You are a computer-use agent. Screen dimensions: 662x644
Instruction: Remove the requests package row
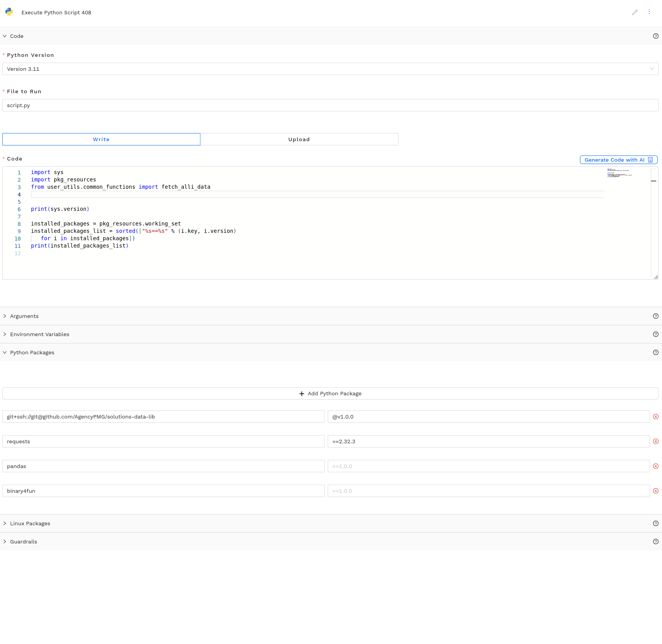coord(655,441)
